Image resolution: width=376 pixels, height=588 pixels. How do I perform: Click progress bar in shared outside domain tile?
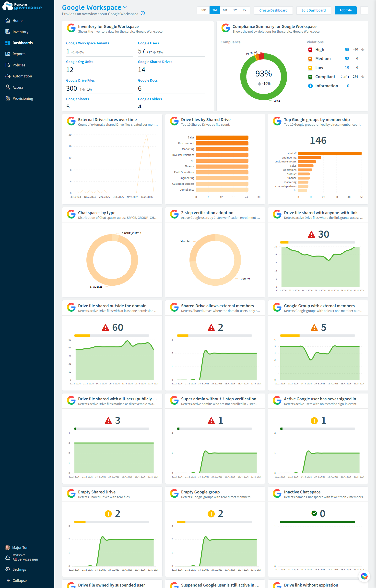112,335
